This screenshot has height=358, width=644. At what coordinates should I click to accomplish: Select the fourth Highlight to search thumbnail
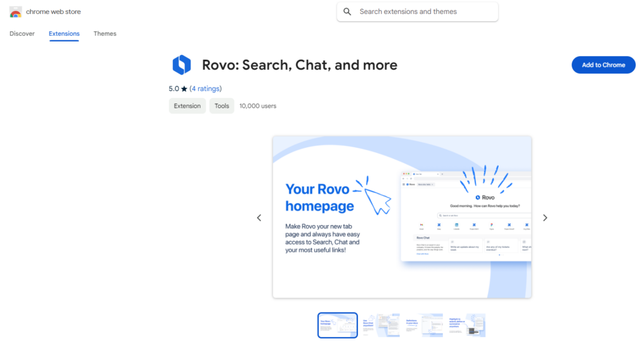point(467,325)
